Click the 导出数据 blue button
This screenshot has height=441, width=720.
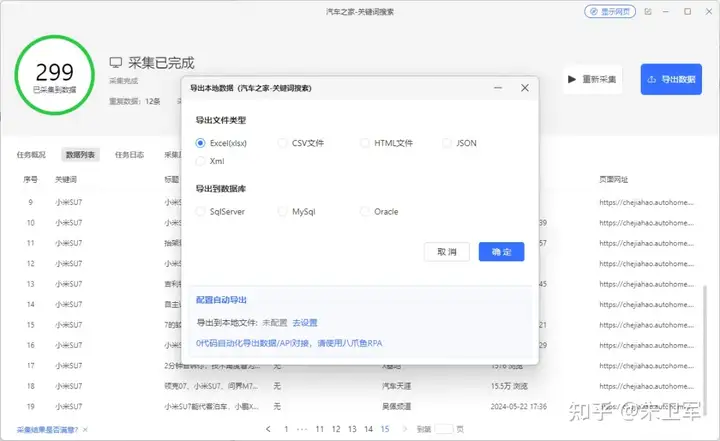[671, 79]
